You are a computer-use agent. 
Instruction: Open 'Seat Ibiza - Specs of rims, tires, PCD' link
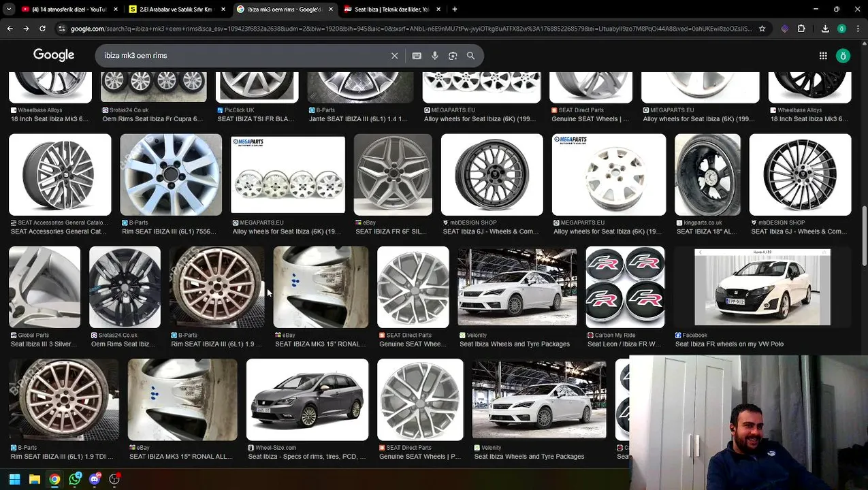(307, 457)
